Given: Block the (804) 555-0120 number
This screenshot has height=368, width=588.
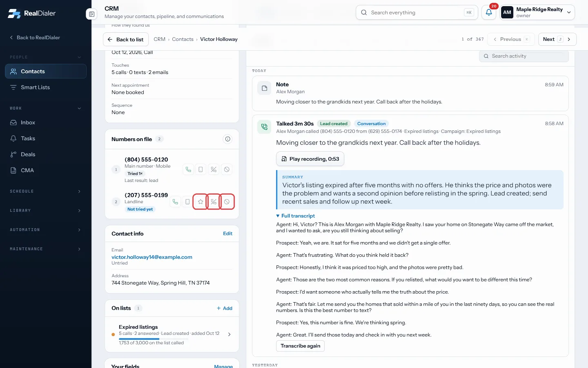Looking at the screenshot, I should coord(227,169).
